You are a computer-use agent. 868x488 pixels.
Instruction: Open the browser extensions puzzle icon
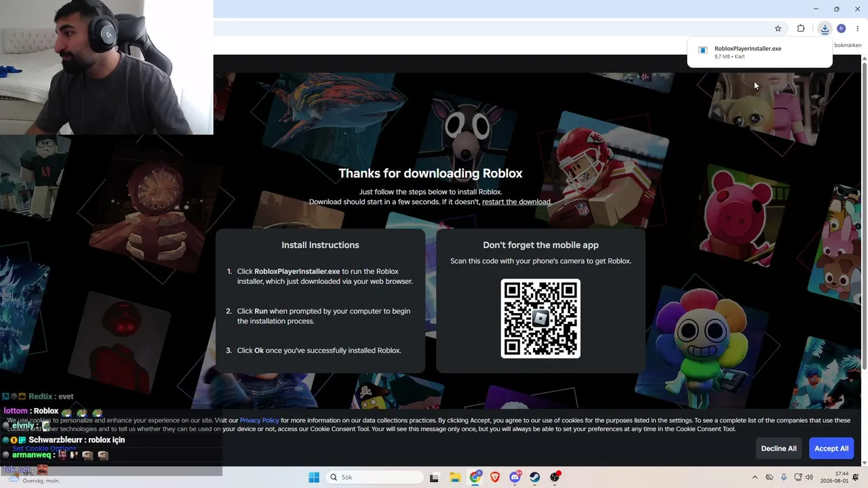point(801,28)
